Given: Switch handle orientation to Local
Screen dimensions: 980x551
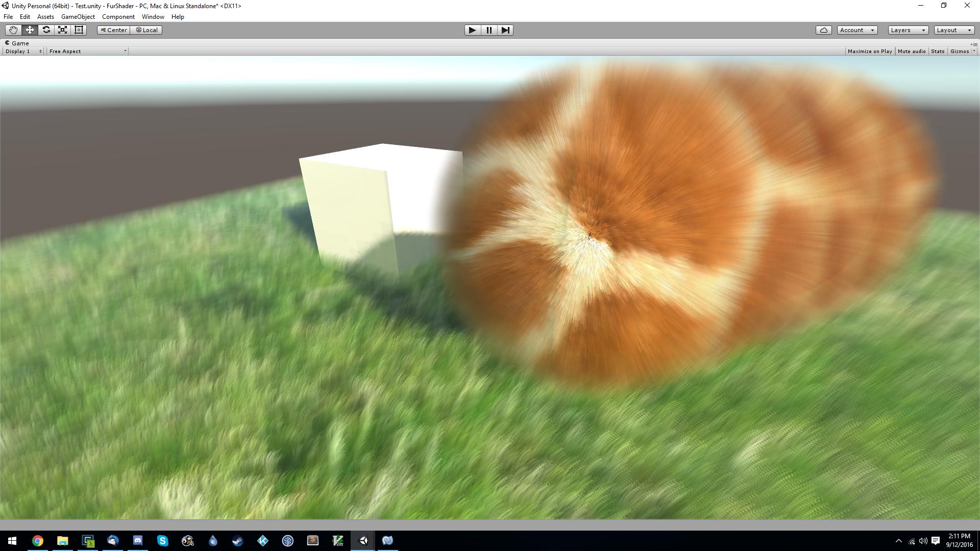Looking at the screenshot, I should pos(146,30).
